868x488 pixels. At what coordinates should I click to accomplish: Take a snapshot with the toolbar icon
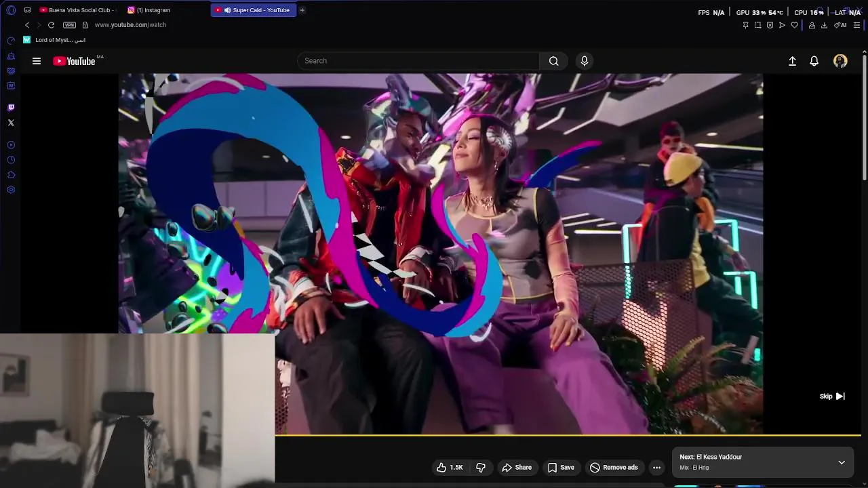757,25
